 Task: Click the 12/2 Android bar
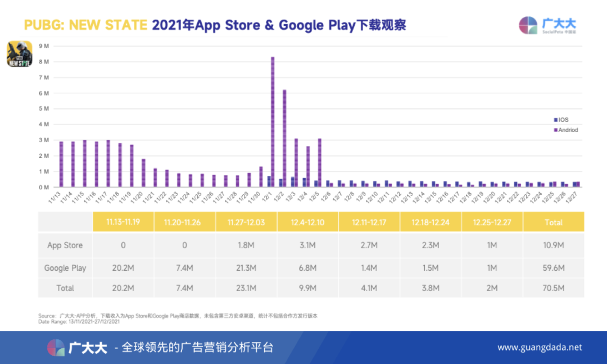click(x=284, y=139)
